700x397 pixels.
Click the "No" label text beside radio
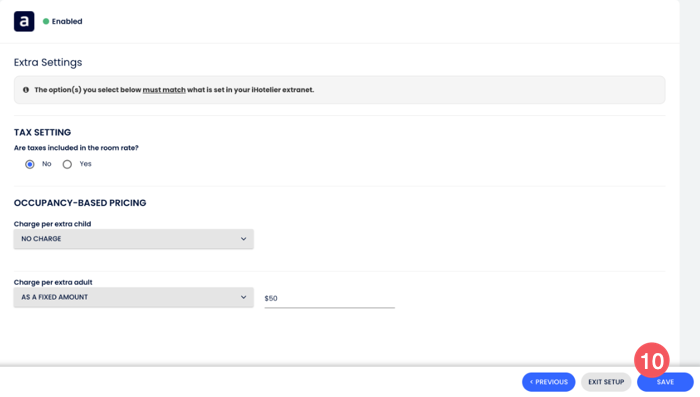point(46,164)
